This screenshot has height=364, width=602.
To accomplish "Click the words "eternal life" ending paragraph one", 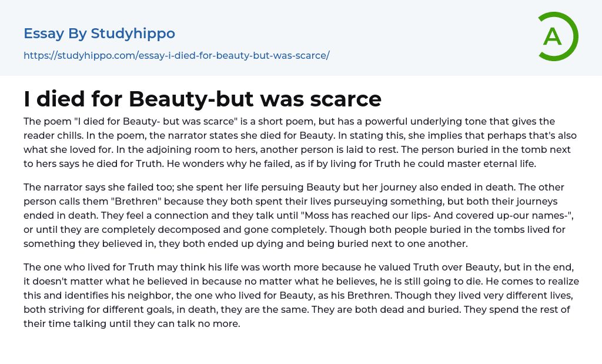I will pyautogui.click(x=510, y=163).
